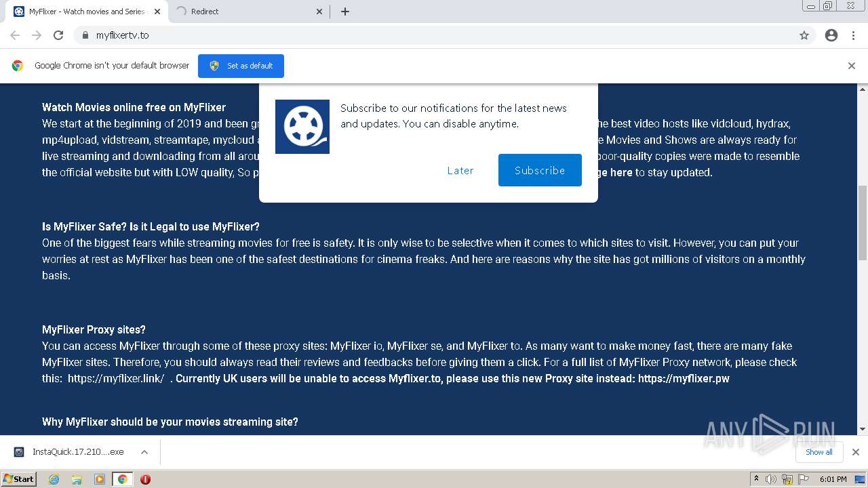The image size is (868, 488).
Task: Click the vertical scrollbar thumb
Action: pyautogui.click(x=863, y=222)
